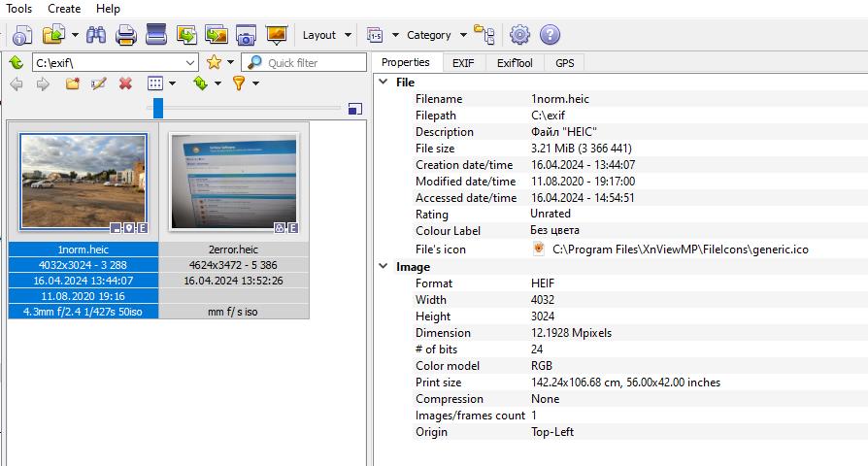Click the Print icon in toolbar

(x=125, y=35)
